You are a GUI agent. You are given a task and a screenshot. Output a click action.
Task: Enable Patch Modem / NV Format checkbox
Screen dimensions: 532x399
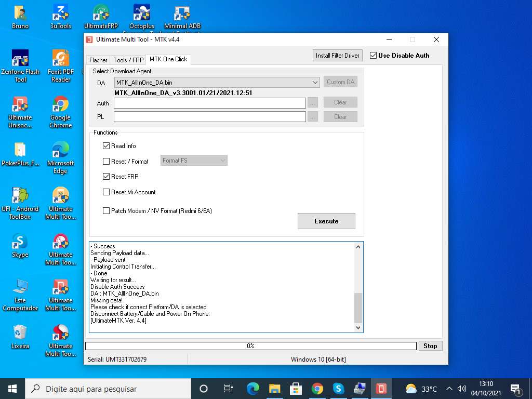coord(106,211)
